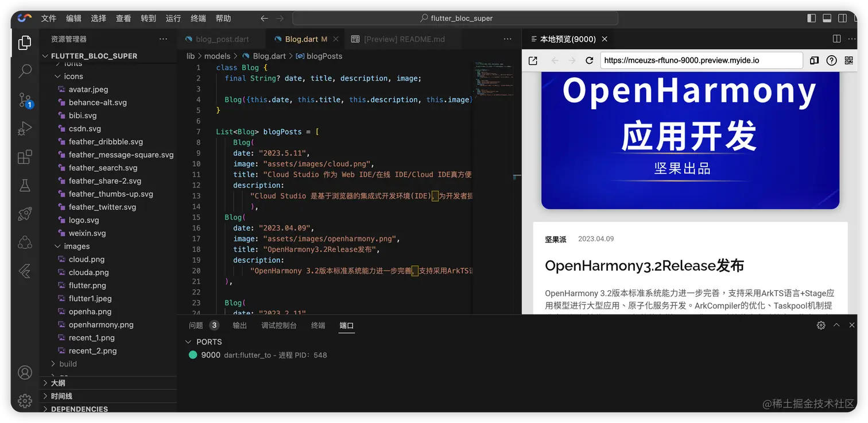868x423 pixels.
Task: Open the 输出 output panel tab
Action: tap(239, 325)
